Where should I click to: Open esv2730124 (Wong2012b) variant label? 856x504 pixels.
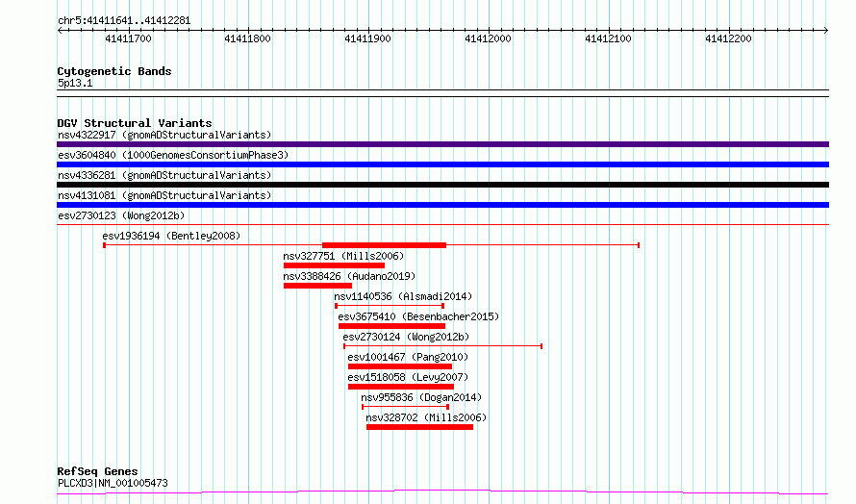[x=406, y=337]
